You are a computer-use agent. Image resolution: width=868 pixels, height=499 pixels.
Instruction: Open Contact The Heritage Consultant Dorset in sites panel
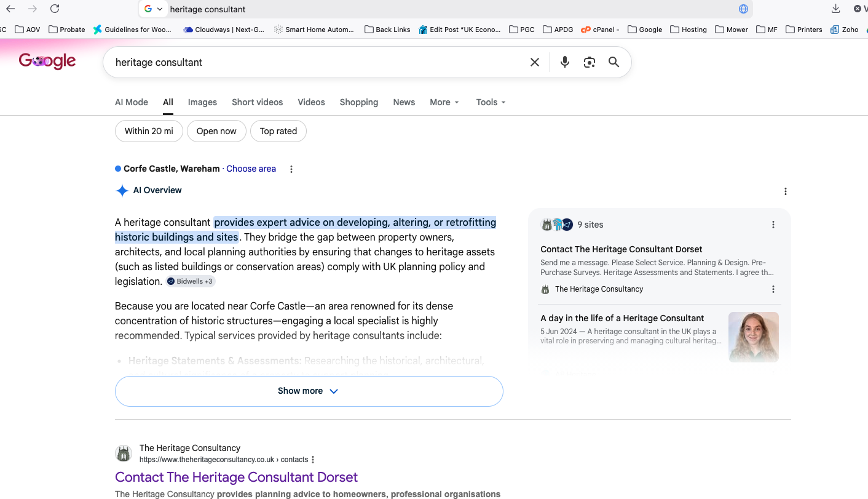click(x=621, y=249)
